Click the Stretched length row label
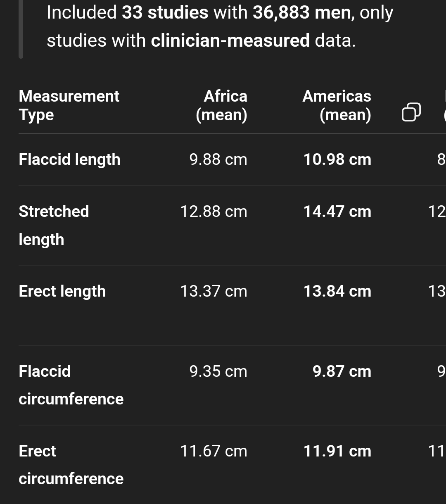This screenshot has width=446, height=504. tap(54, 225)
